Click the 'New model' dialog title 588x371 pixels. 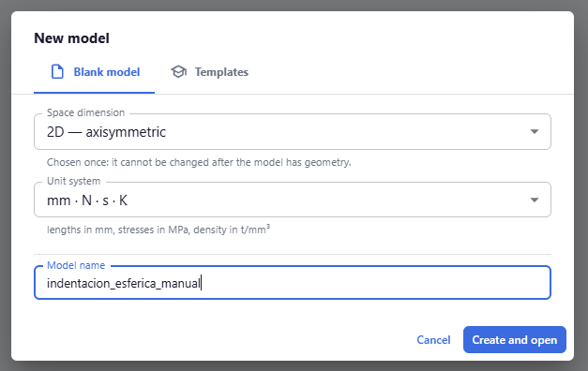click(x=71, y=38)
